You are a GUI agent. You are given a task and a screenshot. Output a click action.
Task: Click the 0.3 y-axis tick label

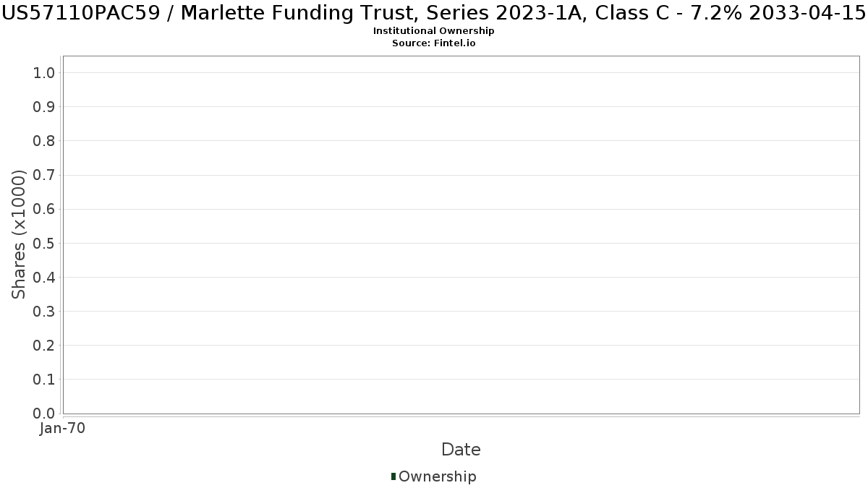pyautogui.click(x=44, y=312)
